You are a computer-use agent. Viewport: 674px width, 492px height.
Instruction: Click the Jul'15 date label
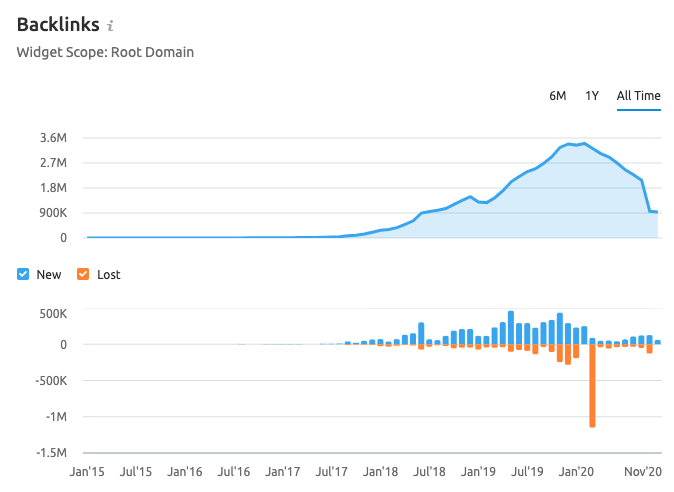(x=136, y=472)
